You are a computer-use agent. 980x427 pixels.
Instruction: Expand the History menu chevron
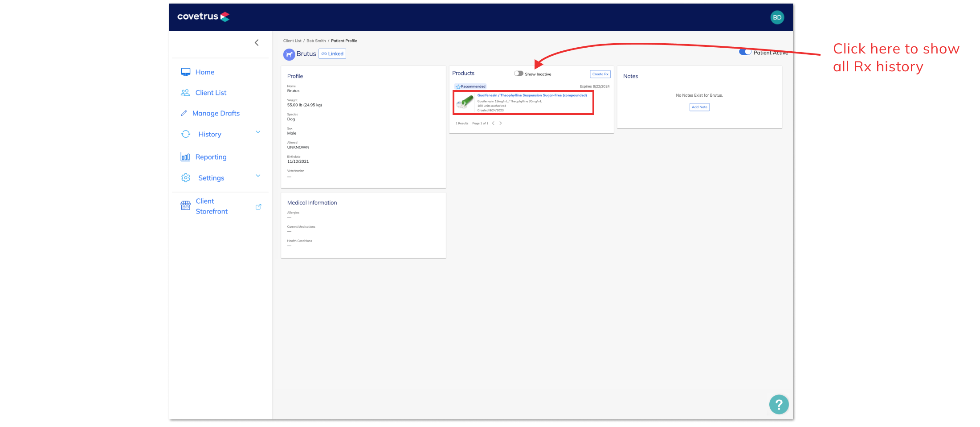pos(258,132)
